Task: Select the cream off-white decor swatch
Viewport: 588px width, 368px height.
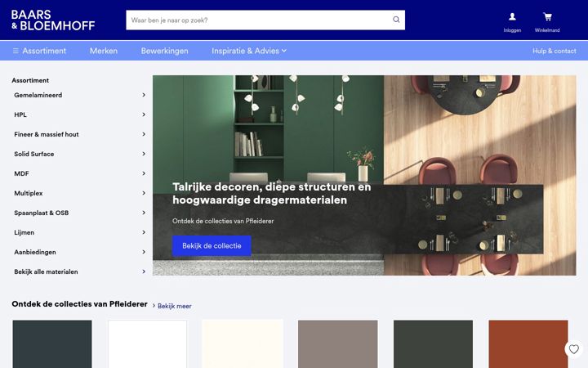Action: [x=243, y=344]
